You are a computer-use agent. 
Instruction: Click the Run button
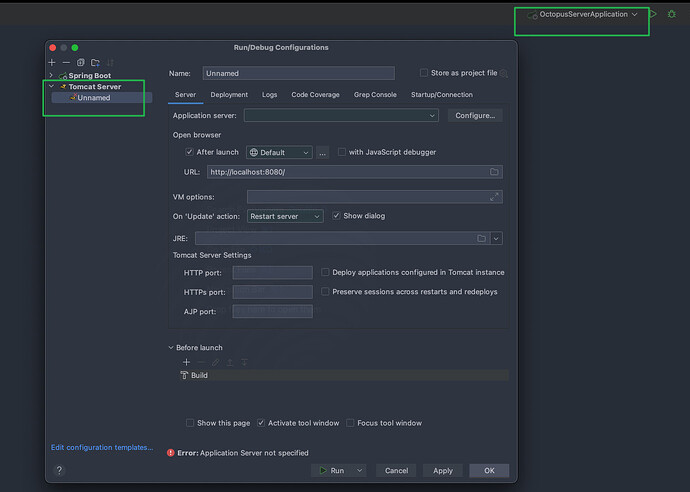[x=332, y=470]
